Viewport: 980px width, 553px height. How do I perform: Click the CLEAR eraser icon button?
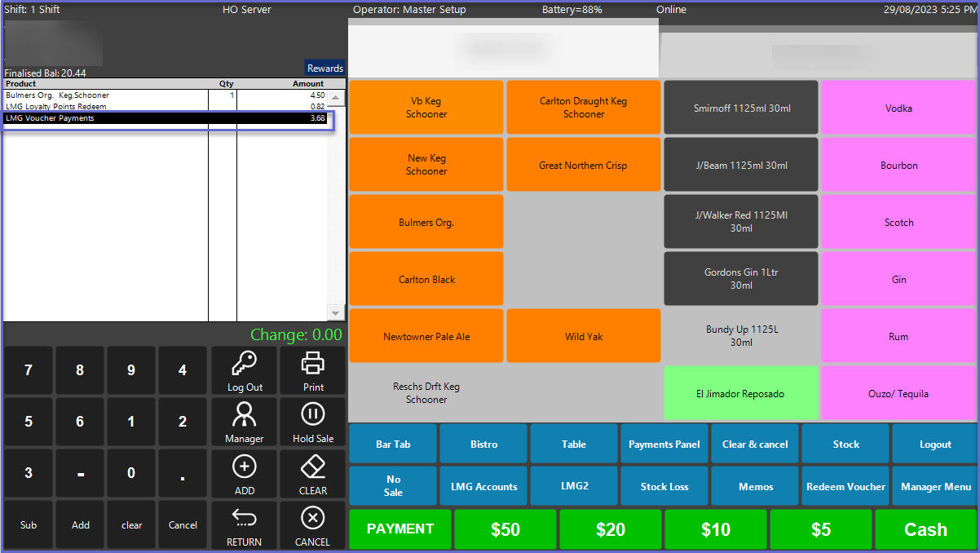(313, 474)
